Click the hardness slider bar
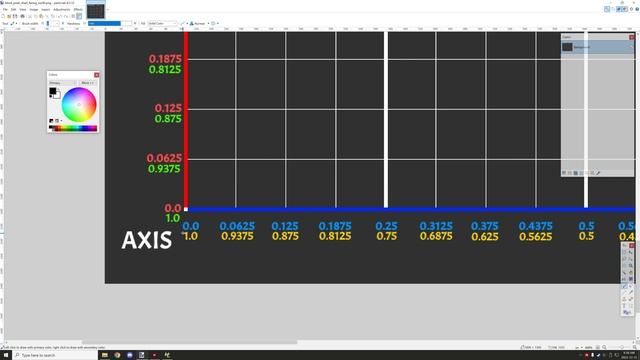This screenshot has width=640, height=360. tap(110, 23)
